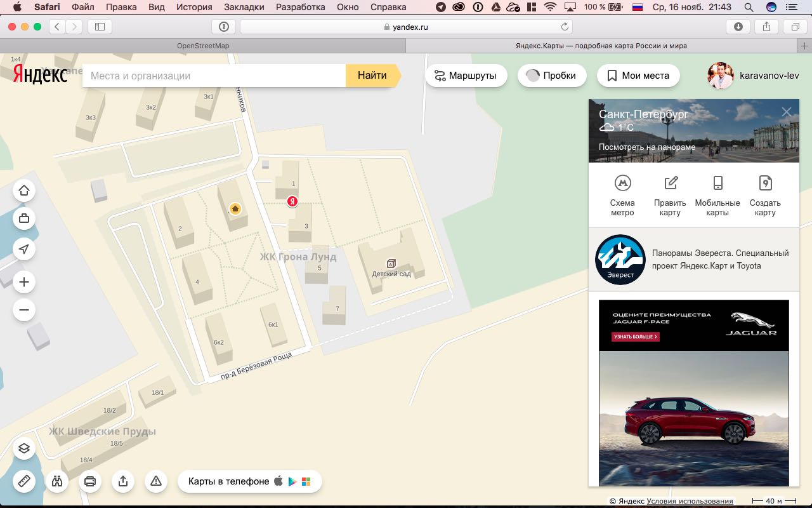Click the orange home marker on map

[235, 208]
